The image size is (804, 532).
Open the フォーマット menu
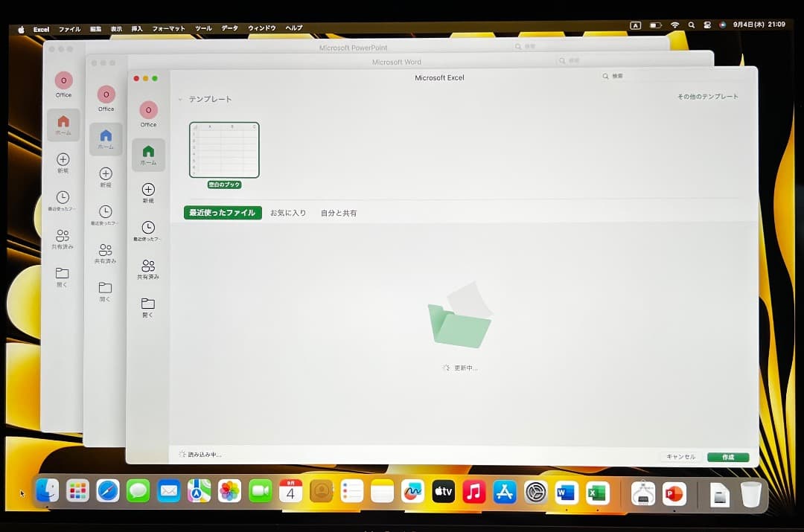168,28
